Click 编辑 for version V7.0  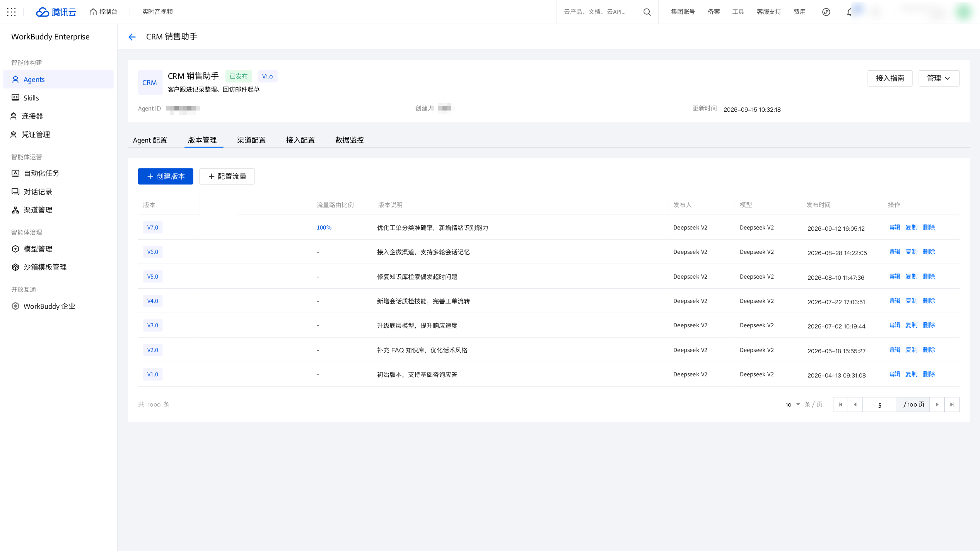[x=895, y=227]
